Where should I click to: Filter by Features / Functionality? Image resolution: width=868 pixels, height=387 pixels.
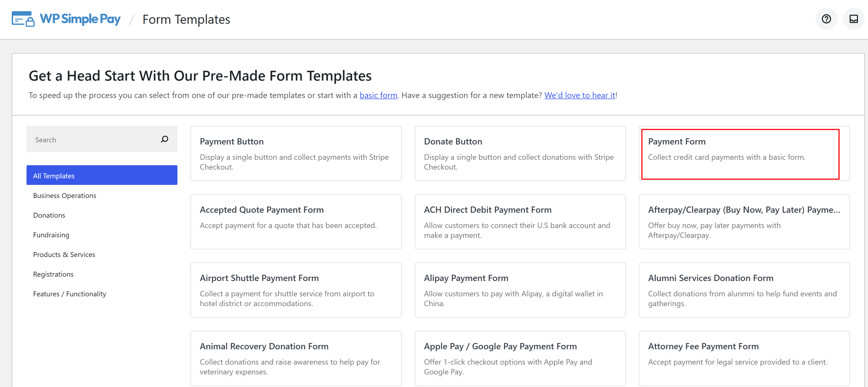[x=69, y=294]
